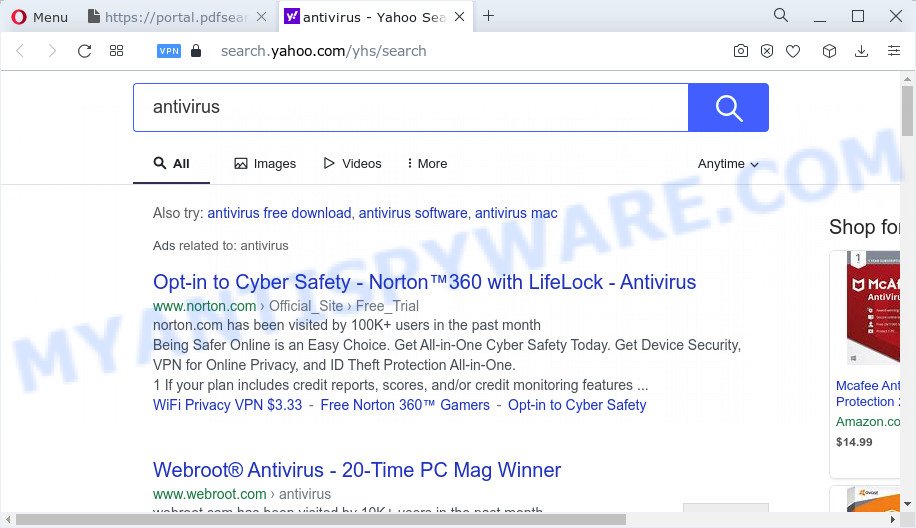The width and height of the screenshot is (916, 528).
Task: Switch to the portal.pdfsearch tab
Action: point(168,17)
